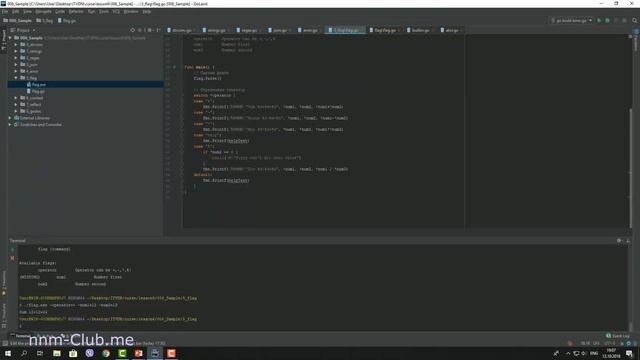Image resolution: width=640 pixels, height=360 pixels.
Task: Click 006_Sample breadcrumb in navigation bar
Action: click(x=18, y=20)
